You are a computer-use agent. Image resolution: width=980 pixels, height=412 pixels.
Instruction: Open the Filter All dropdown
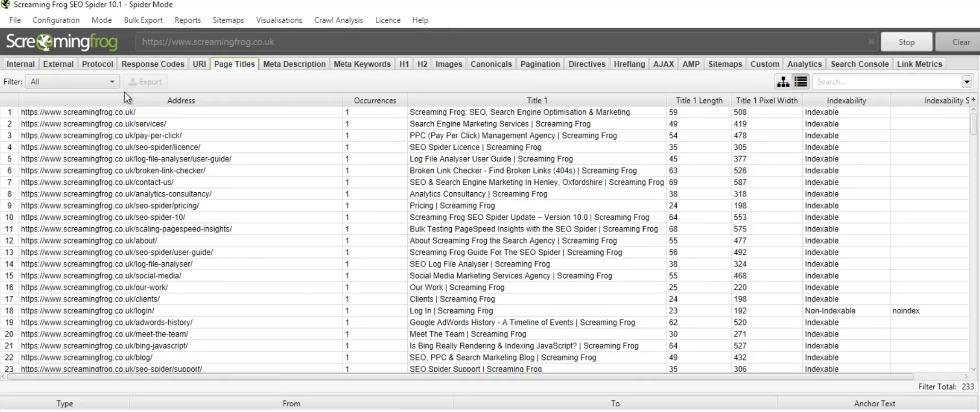click(73, 82)
